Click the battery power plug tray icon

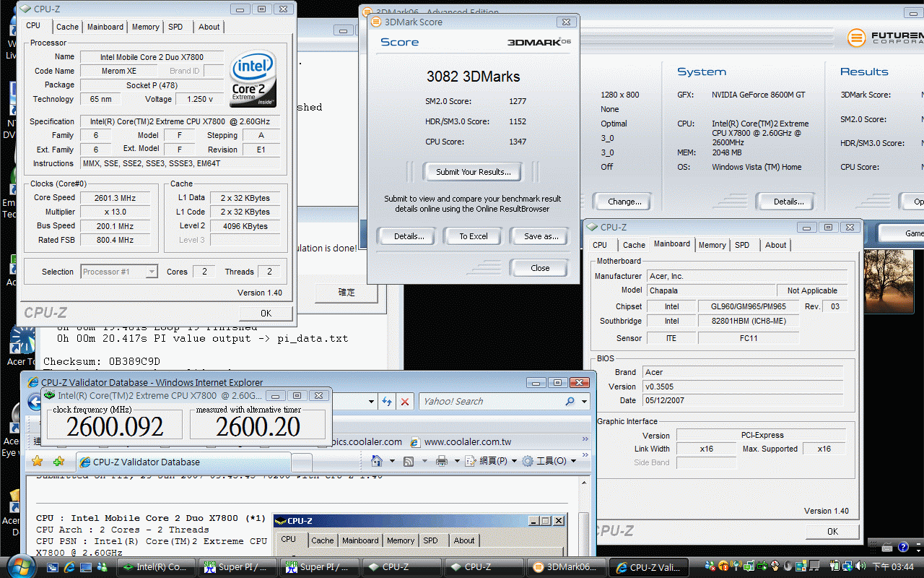coord(834,566)
